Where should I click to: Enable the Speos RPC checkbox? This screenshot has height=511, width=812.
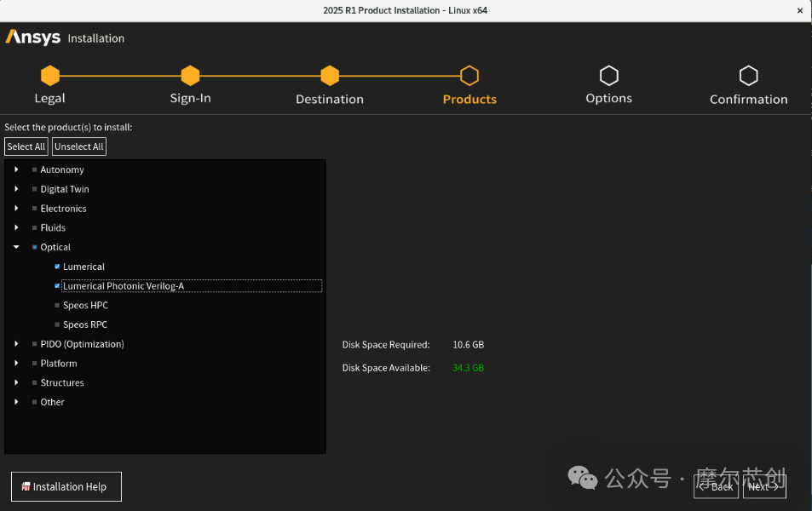tap(57, 324)
